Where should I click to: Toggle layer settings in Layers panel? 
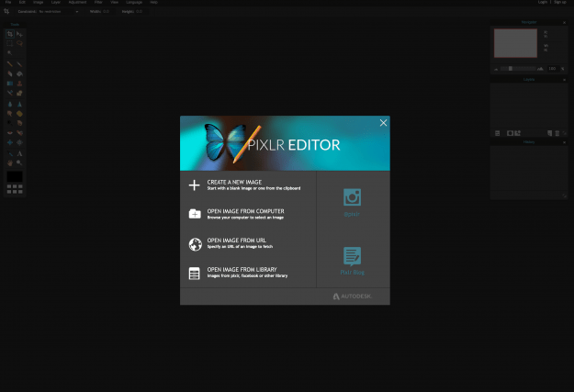[x=498, y=133]
